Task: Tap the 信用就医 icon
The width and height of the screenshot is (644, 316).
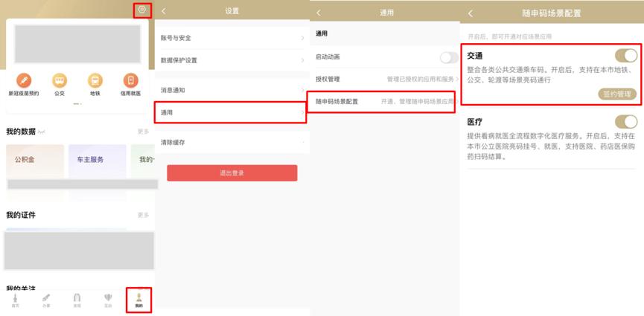Action: [x=130, y=80]
